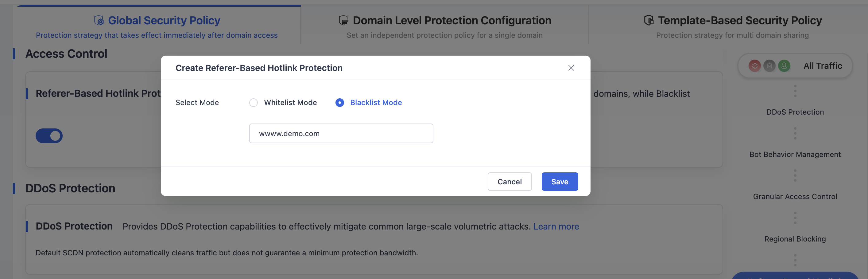Image resolution: width=868 pixels, height=279 pixels.
Task: Click the gray bot icon in All Traffic
Action: coord(769,66)
